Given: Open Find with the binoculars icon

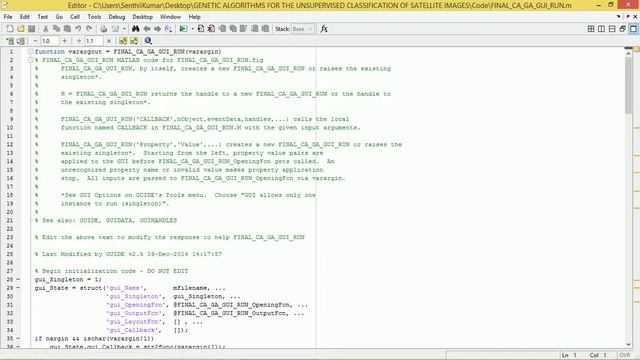Looking at the screenshot, I should tap(136, 29).
